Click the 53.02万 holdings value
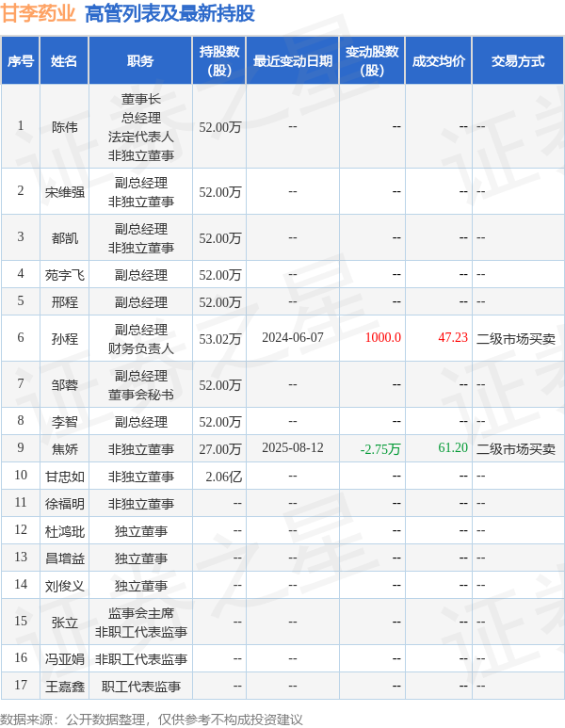Viewport: 565px width, 728px height. point(220,339)
